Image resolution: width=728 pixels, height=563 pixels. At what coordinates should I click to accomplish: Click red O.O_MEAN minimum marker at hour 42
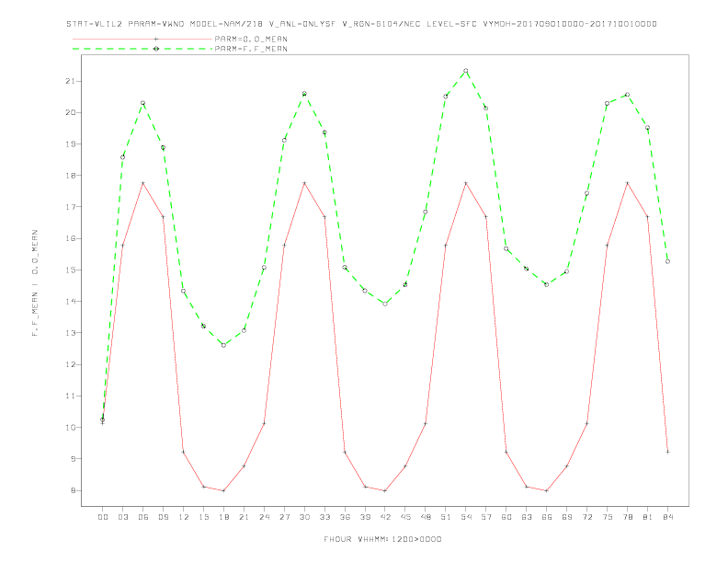(385, 490)
